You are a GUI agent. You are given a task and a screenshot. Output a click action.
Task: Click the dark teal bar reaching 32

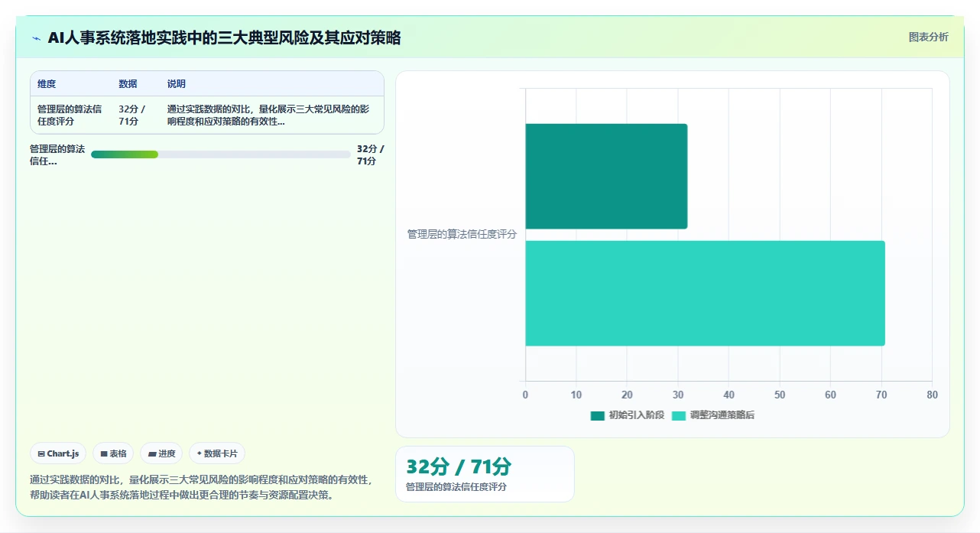606,176
